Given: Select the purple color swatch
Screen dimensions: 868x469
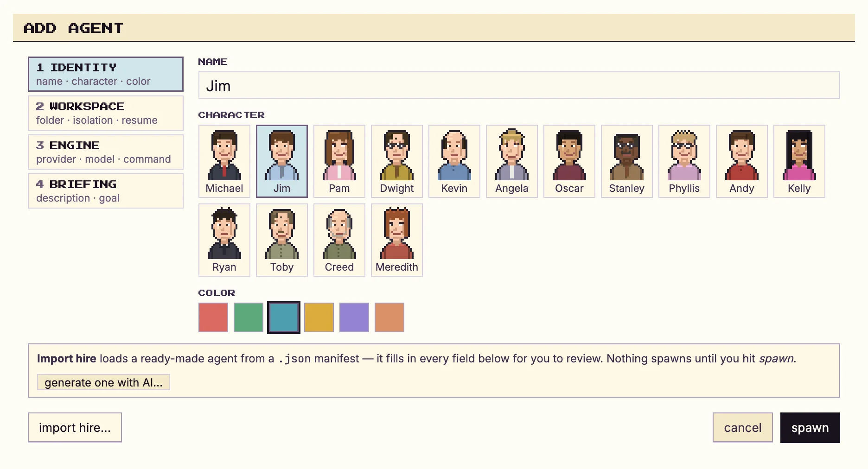Looking at the screenshot, I should tap(354, 317).
